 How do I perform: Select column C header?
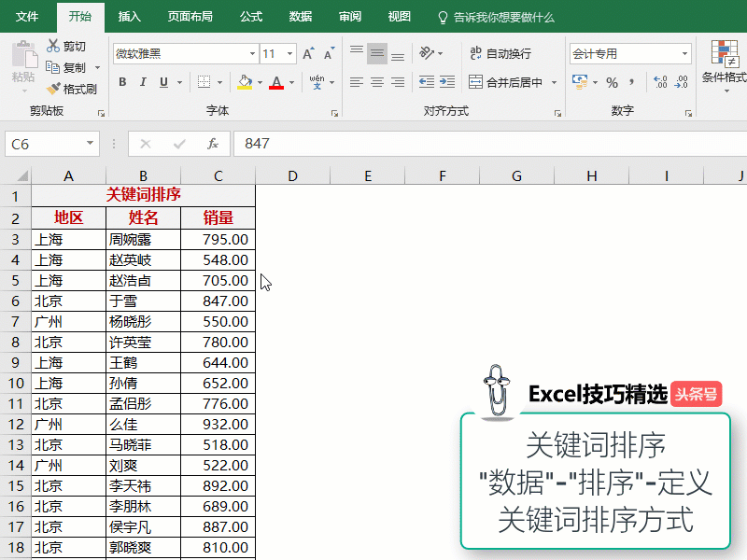(218, 175)
